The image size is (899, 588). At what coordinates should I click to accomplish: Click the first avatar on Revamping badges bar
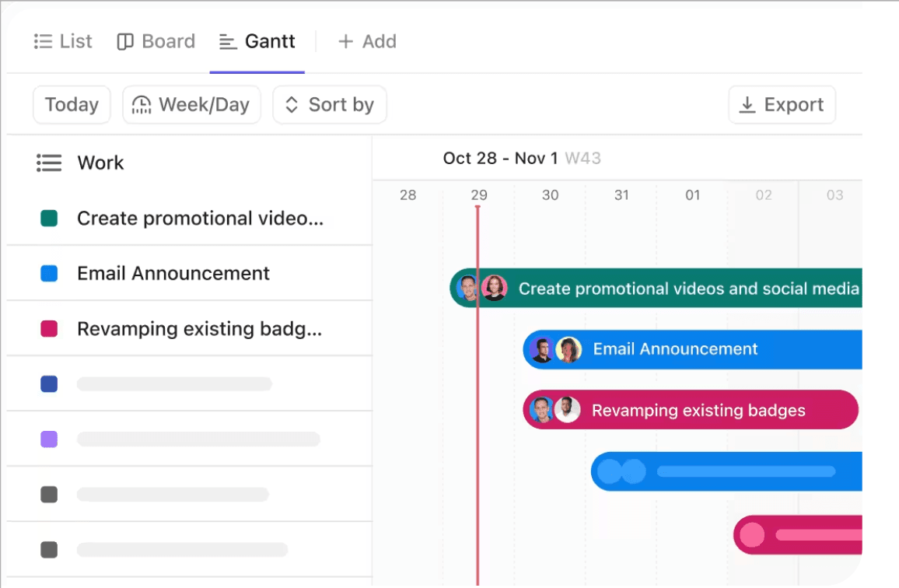point(541,410)
